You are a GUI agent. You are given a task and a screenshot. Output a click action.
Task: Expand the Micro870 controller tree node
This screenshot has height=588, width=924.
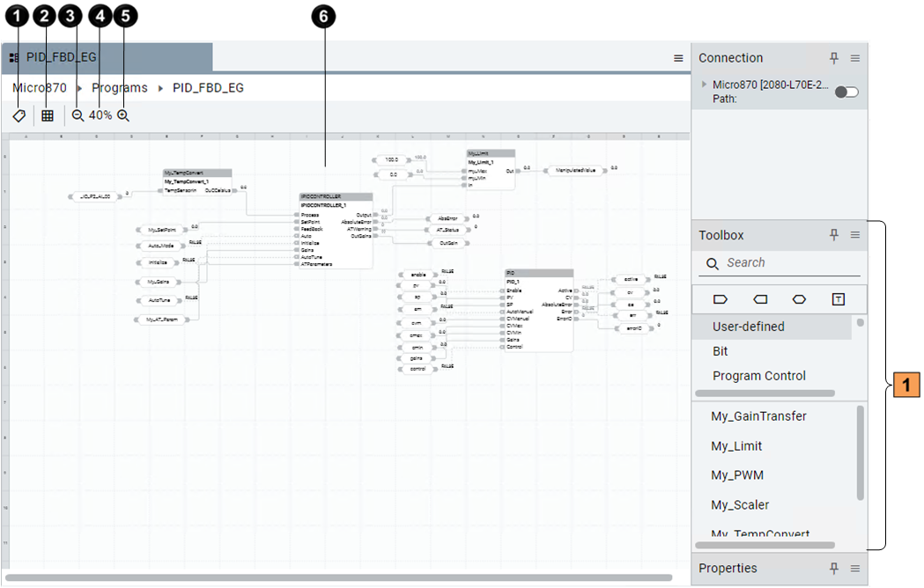pyautogui.click(x=704, y=85)
